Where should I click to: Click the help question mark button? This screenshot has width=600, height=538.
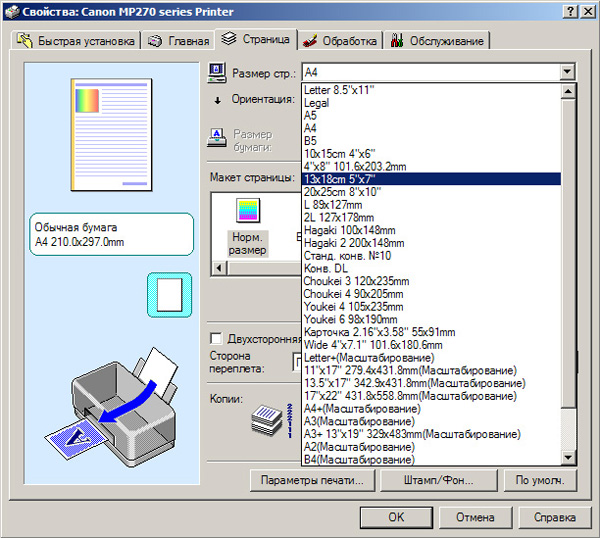(x=571, y=11)
